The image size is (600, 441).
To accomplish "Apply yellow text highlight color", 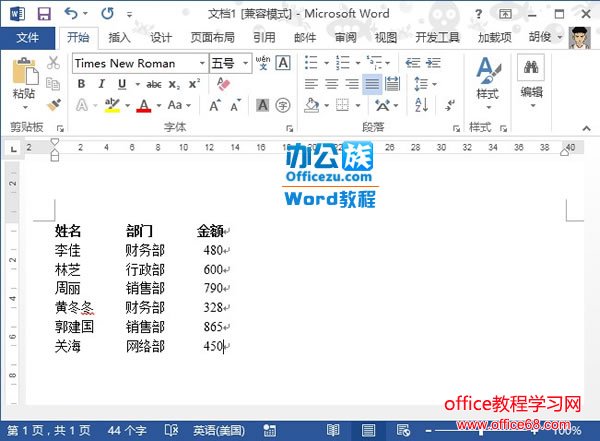I will point(112,105).
